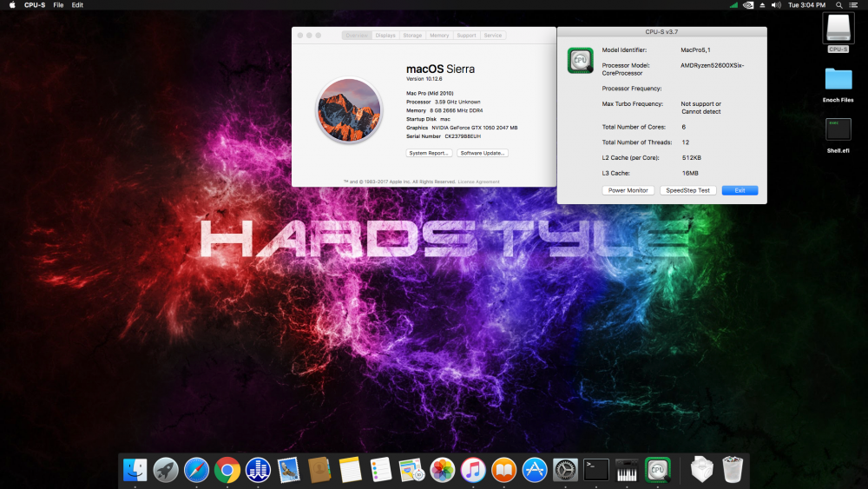Viewport: 868px width, 489px height.
Task: Select the Overview tab
Action: pos(357,36)
